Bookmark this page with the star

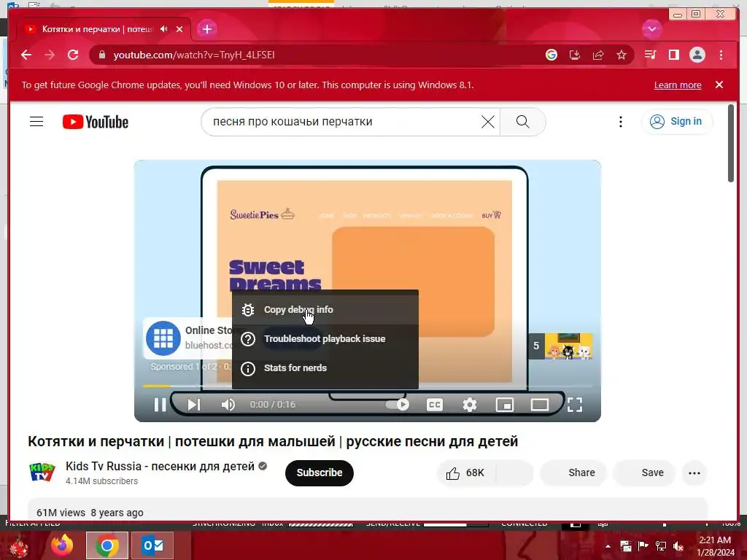point(622,55)
